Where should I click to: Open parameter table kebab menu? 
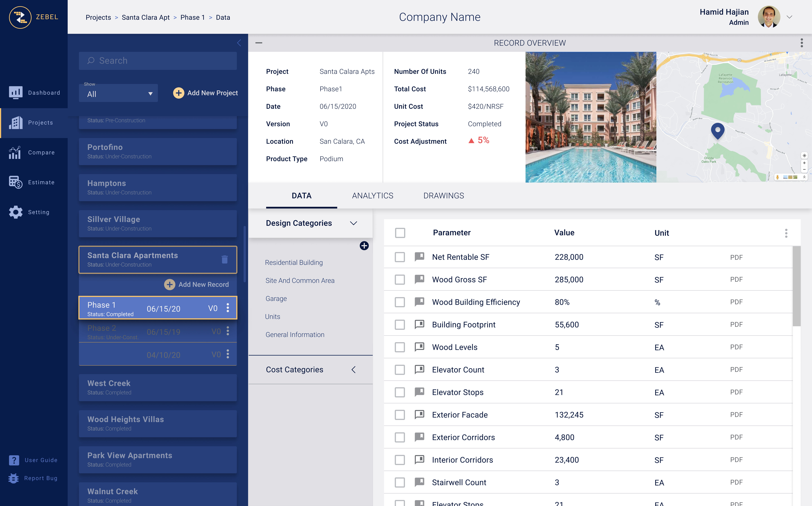[x=786, y=233]
